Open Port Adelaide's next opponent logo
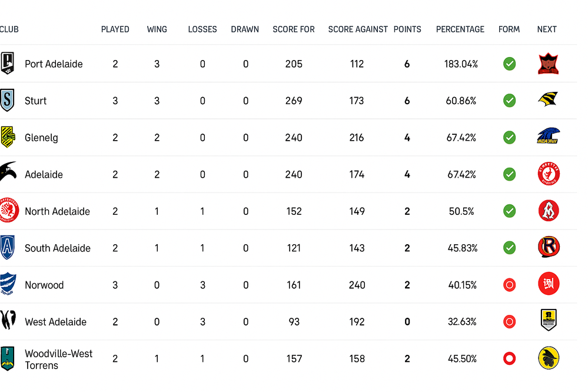This screenshot has width=588, height=392. pos(548,64)
